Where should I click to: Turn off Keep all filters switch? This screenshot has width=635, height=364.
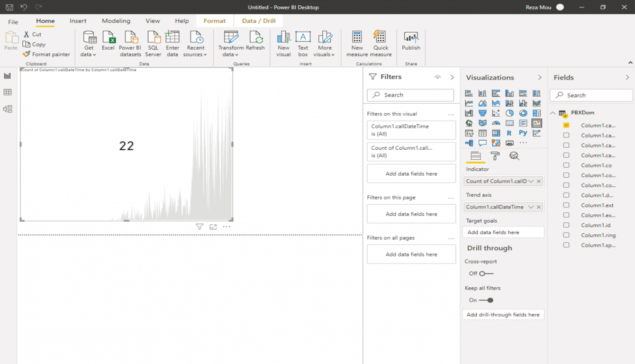pos(486,300)
